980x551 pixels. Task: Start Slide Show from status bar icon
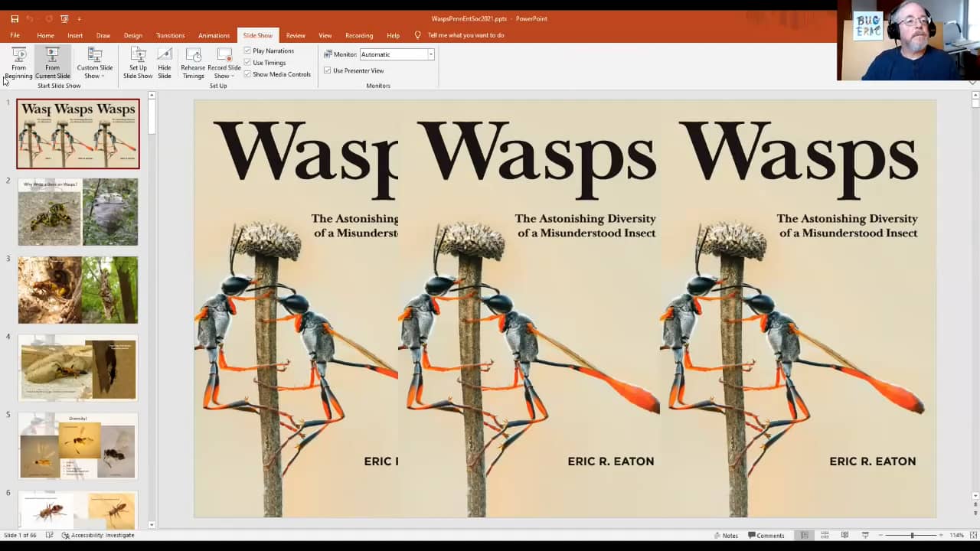[865, 535]
